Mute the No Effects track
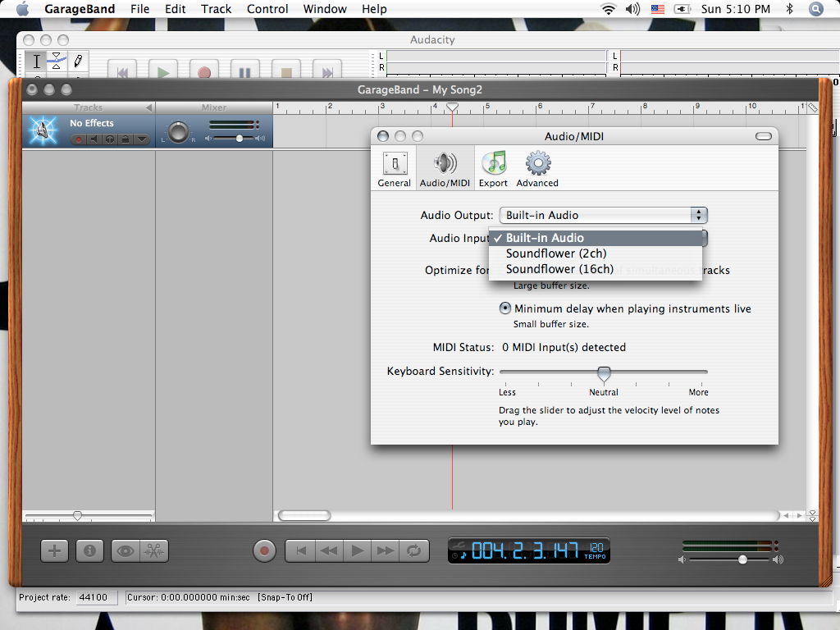 pos(94,139)
